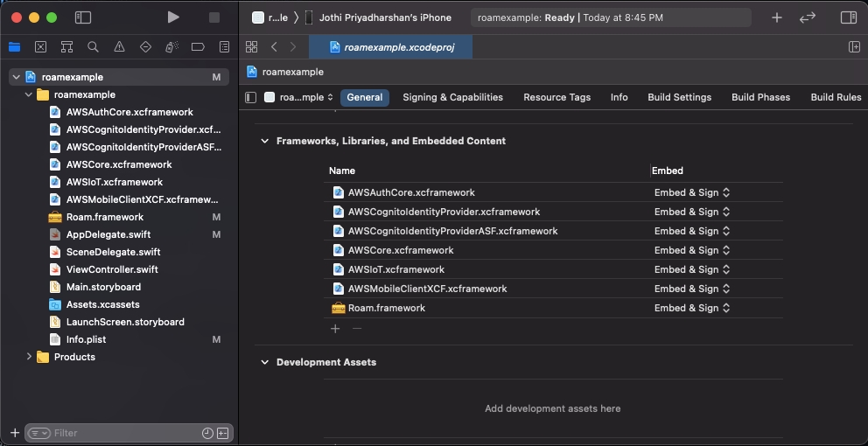Open Main.storyboard file

tap(103, 287)
